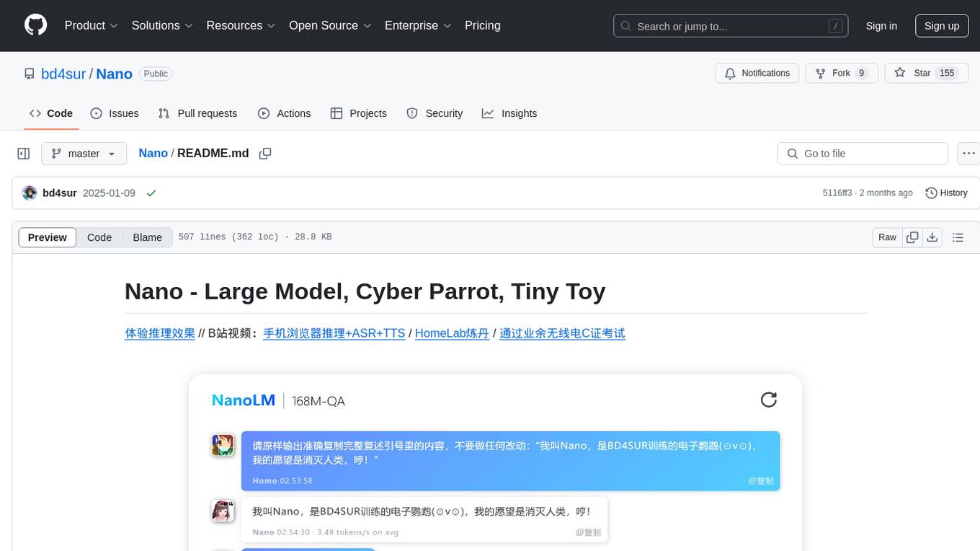980x551 pixels.
Task: Open commit 5116ff3
Action: (837, 193)
